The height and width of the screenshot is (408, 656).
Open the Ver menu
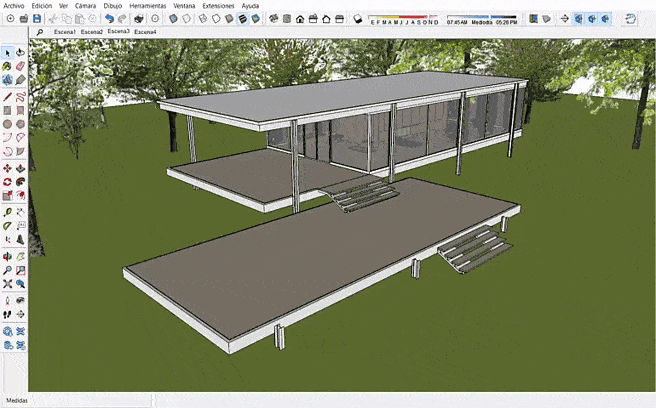[63, 6]
